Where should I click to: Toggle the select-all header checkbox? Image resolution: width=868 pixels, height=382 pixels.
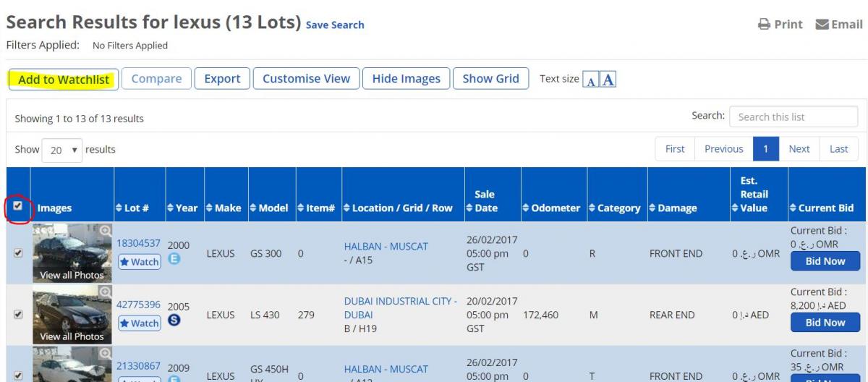[19, 207]
